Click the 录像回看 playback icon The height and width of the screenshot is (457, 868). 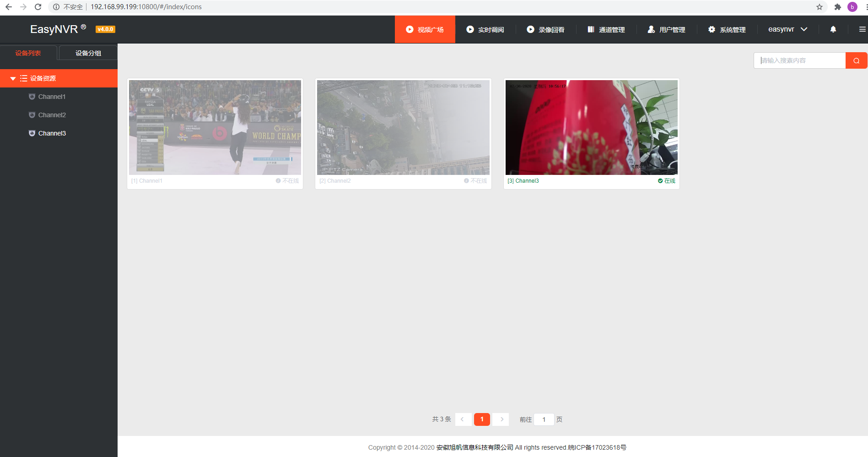pos(530,29)
